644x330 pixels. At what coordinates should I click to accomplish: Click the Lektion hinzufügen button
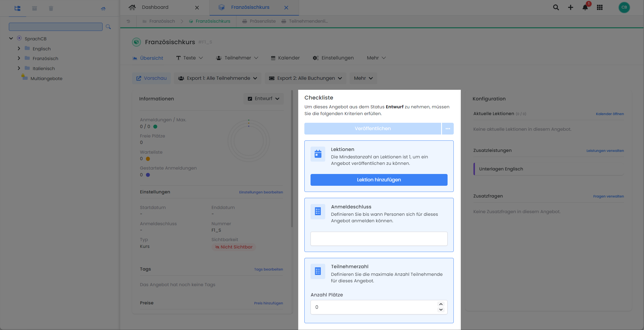379,180
